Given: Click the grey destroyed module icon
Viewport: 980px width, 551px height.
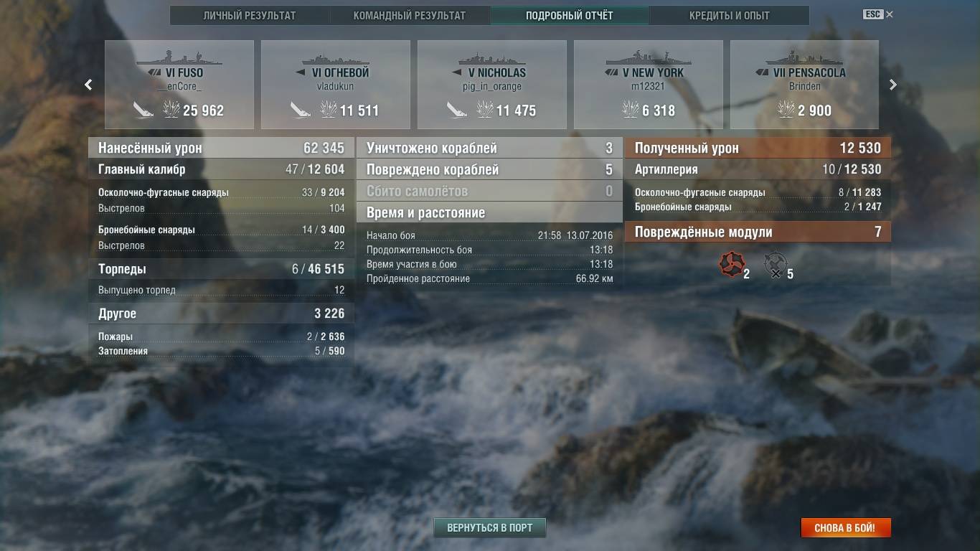Looking at the screenshot, I should click(x=775, y=264).
